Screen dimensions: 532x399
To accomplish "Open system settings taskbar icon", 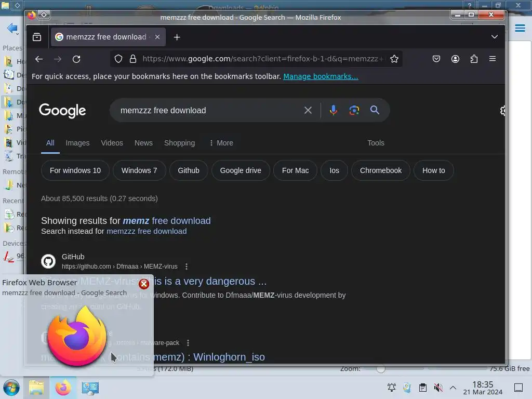I will (90, 388).
